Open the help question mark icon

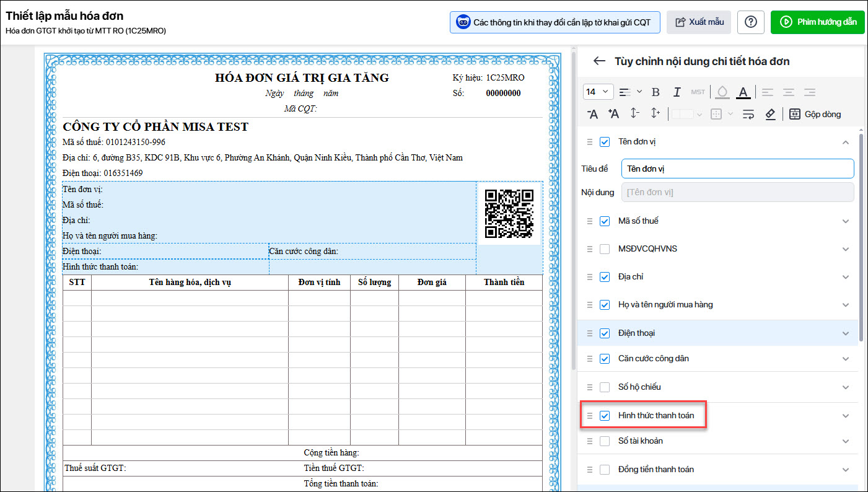pyautogui.click(x=751, y=22)
